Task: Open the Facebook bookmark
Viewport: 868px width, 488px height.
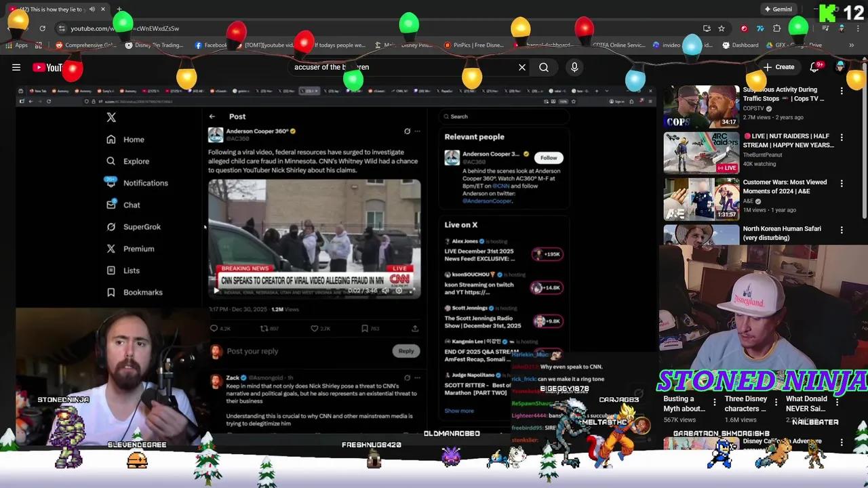Action: (211, 45)
